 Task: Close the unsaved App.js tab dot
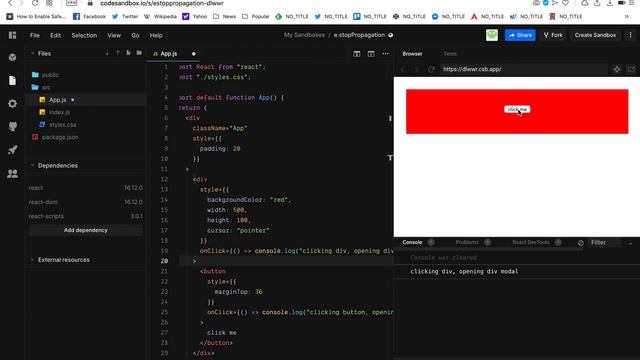pyautogui.click(x=193, y=53)
